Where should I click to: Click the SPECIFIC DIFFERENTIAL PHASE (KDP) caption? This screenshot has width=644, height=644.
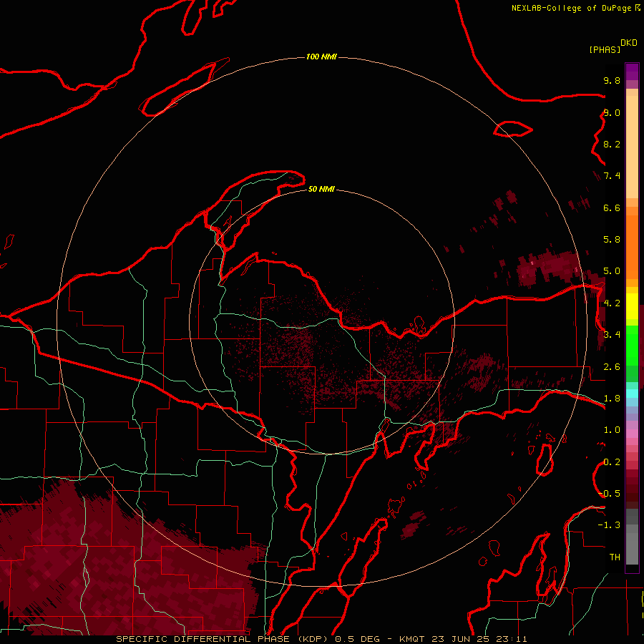(x=223, y=639)
